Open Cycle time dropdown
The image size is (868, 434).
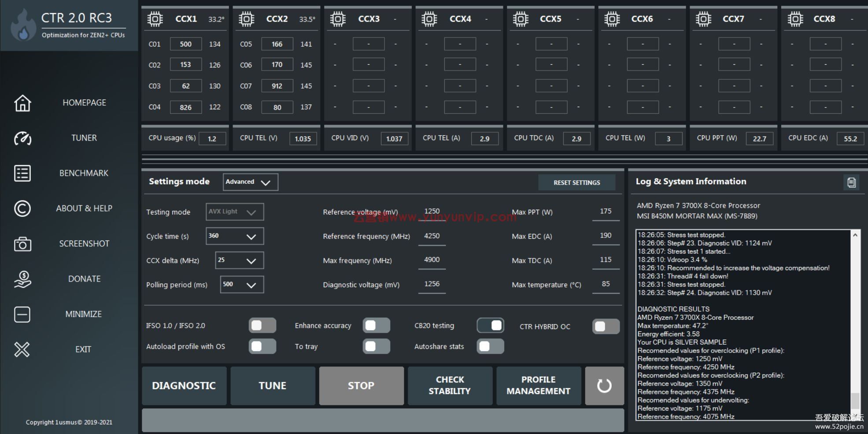pyautogui.click(x=234, y=236)
